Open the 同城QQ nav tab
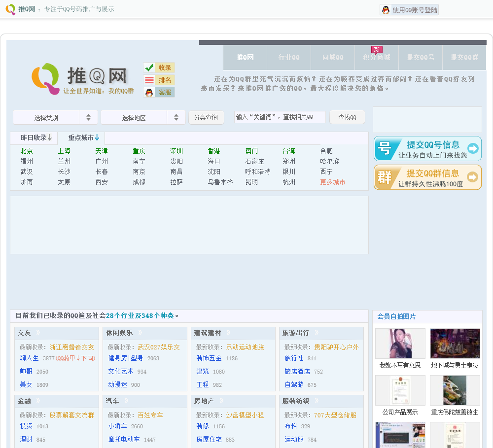Image resolution: width=493 pixels, height=448 pixels. coord(333,58)
